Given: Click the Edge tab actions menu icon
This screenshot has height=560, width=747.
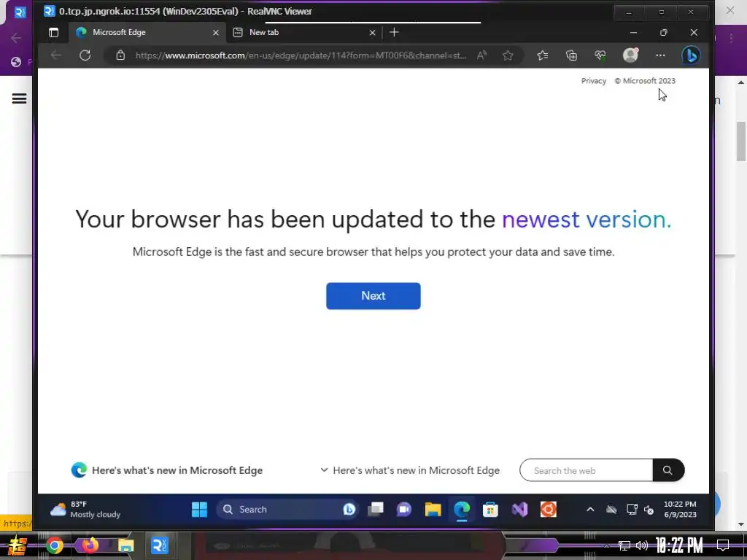Looking at the screenshot, I should click(53, 32).
